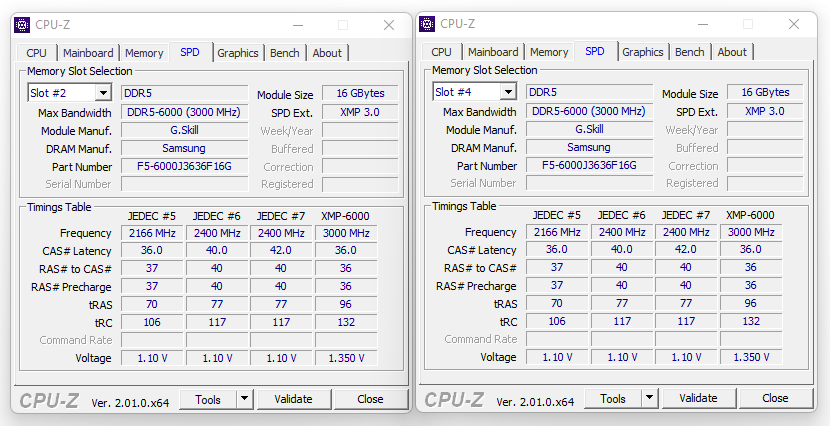
Task: Click the Part Number field in left window
Action: pyautogui.click(x=185, y=166)
